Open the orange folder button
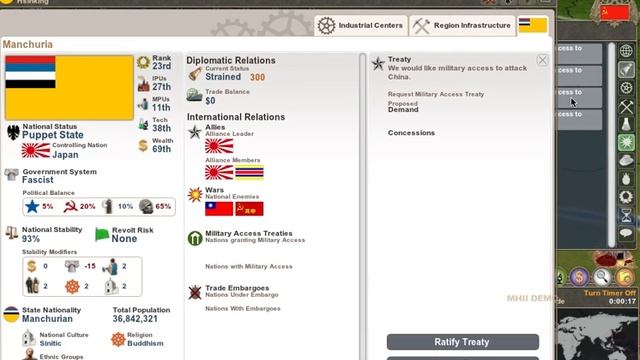640x360 pixels. click(x=624, y=277)
